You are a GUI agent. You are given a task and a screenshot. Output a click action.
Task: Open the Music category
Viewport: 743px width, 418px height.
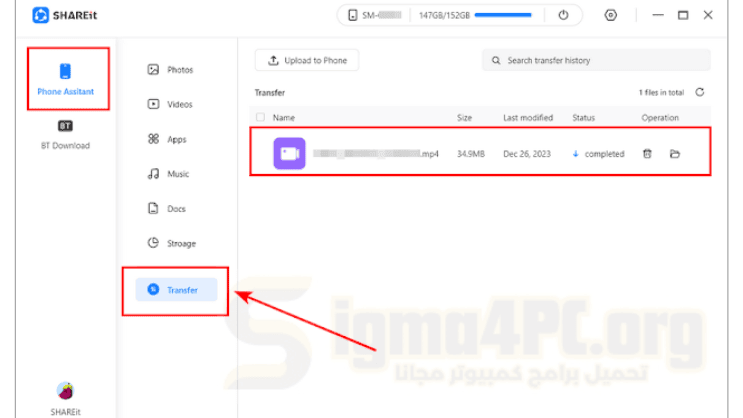click(x=168, y=174)
